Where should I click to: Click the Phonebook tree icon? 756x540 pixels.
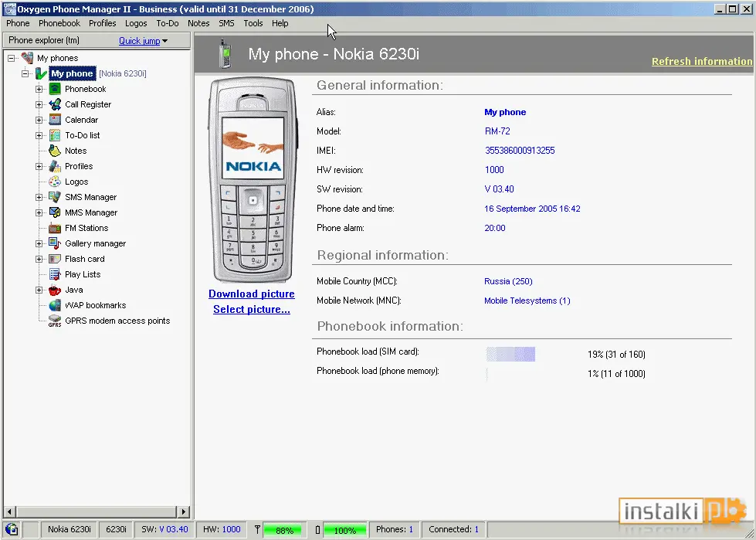click(55, 89)
